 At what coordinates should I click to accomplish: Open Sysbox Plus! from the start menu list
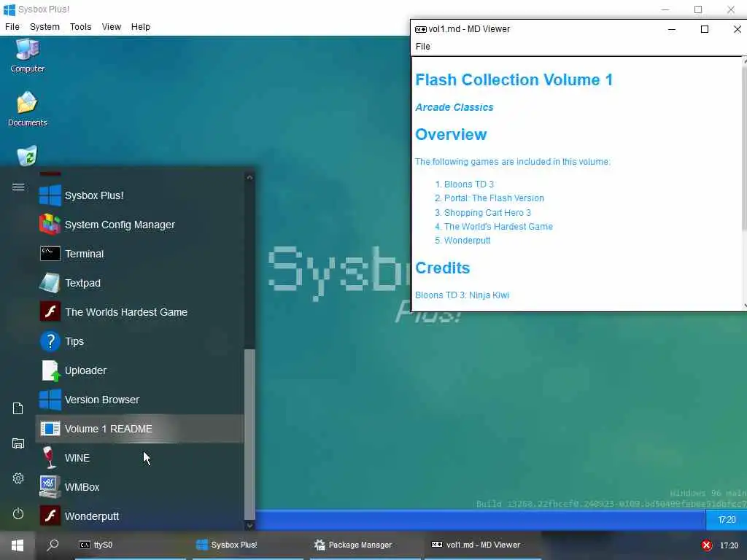click(139, 195)
